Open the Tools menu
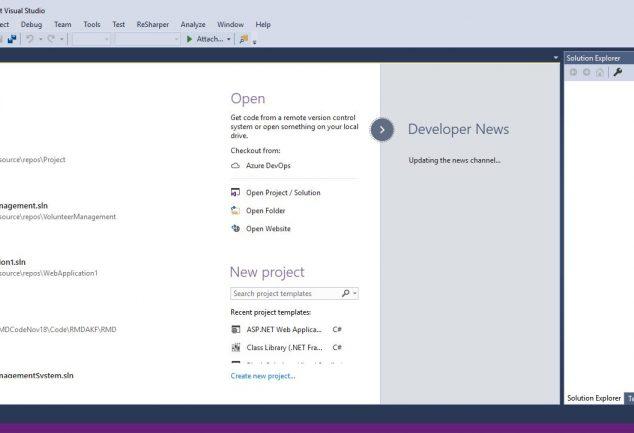634x433 pixels. click(x=92, y=25)
